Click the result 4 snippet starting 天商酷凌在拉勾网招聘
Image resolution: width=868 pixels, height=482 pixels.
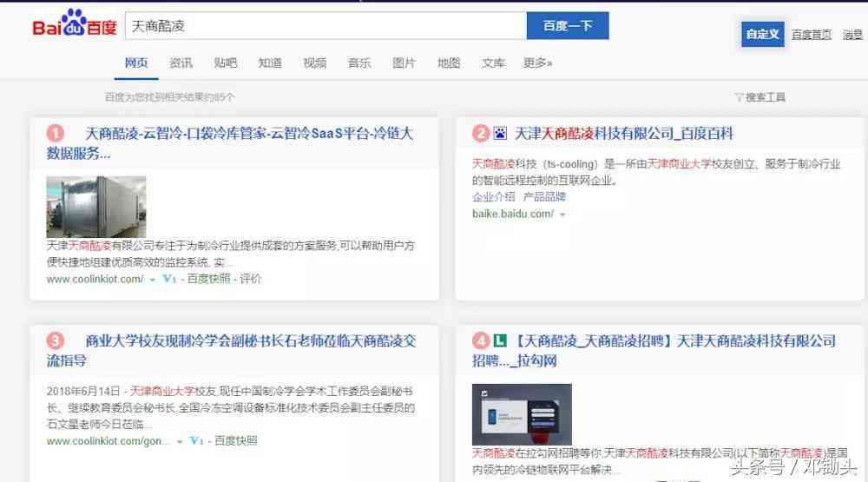(x=660, y=461)
